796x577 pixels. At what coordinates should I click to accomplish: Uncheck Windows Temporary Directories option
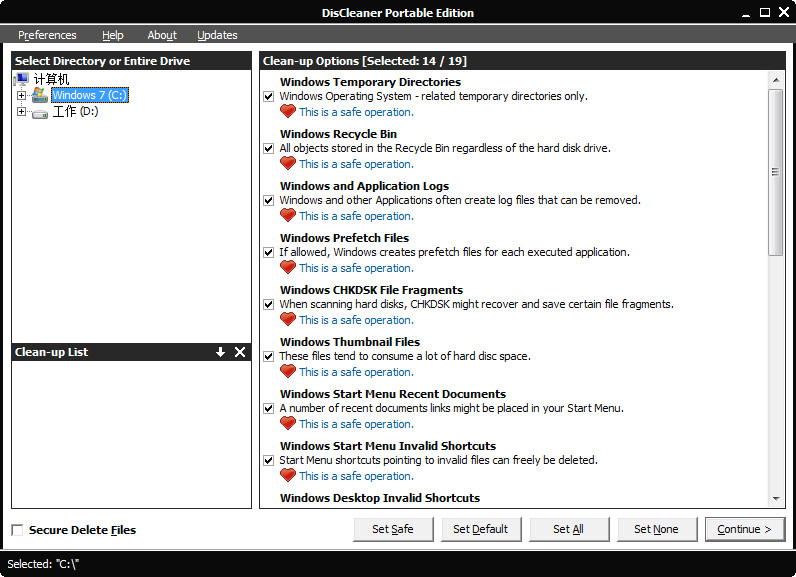[269, 96]
